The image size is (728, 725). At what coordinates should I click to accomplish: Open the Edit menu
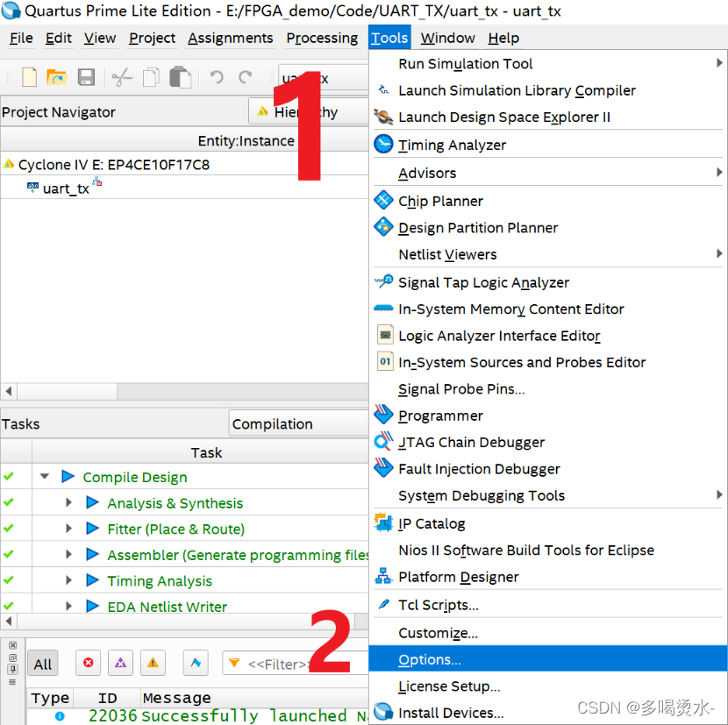(59, 38)
